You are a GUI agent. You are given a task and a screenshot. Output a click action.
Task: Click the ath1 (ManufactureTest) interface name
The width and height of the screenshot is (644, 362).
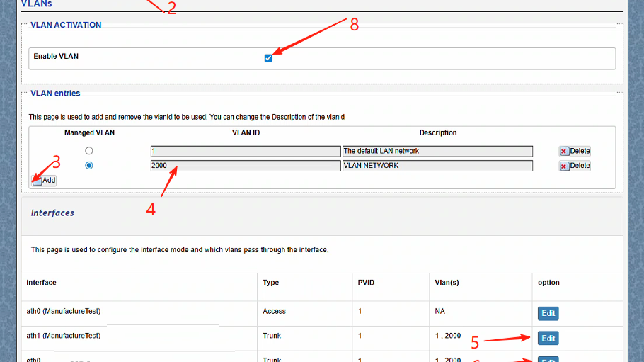pyautogui.click(x=64, y=336)
